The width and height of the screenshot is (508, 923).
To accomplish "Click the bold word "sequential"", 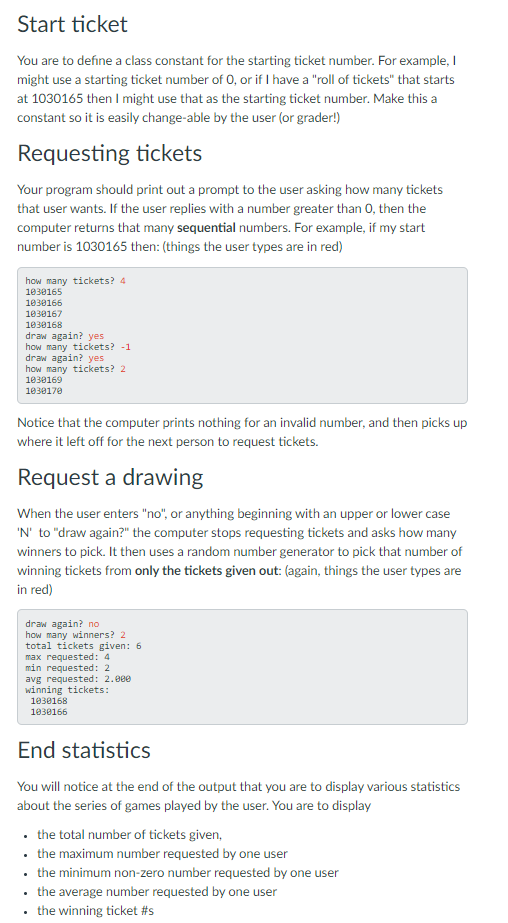I will (206, 228).
